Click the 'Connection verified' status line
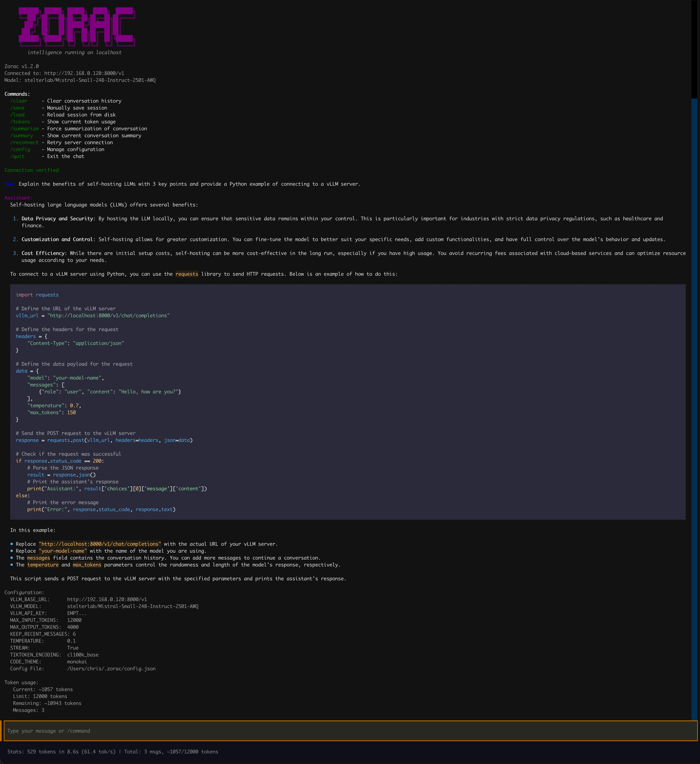 [31, 170]
